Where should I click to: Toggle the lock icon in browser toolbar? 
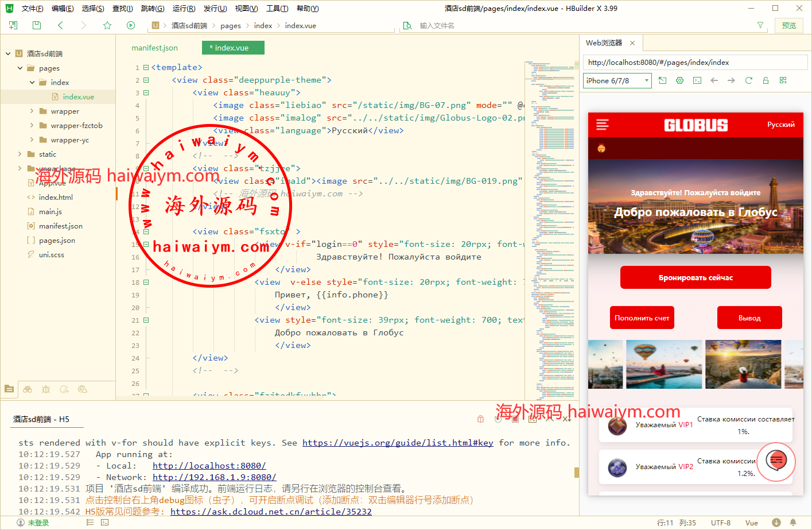point(766,80)
